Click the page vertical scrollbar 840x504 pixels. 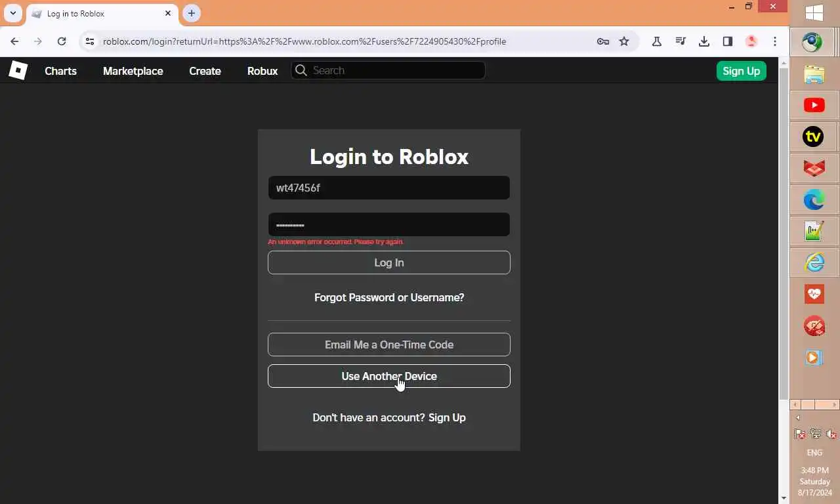tap(784, 233)
